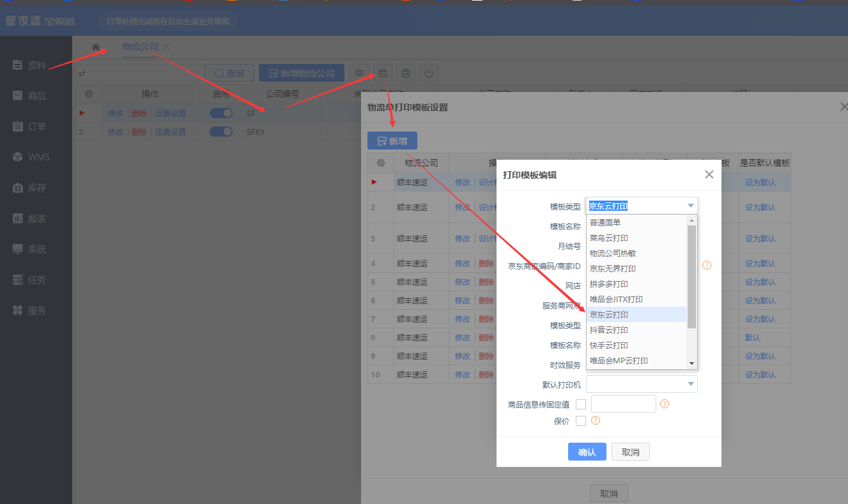The image size is (848, 504).
Task: Open the 报表 section in sidebar
Action: (x=29, y=218)
